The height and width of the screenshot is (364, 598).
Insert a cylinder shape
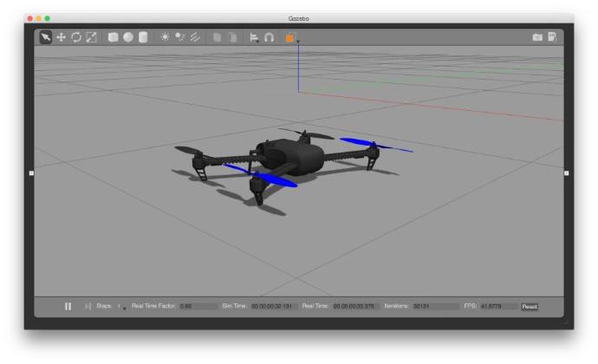(x=143, y=37)
